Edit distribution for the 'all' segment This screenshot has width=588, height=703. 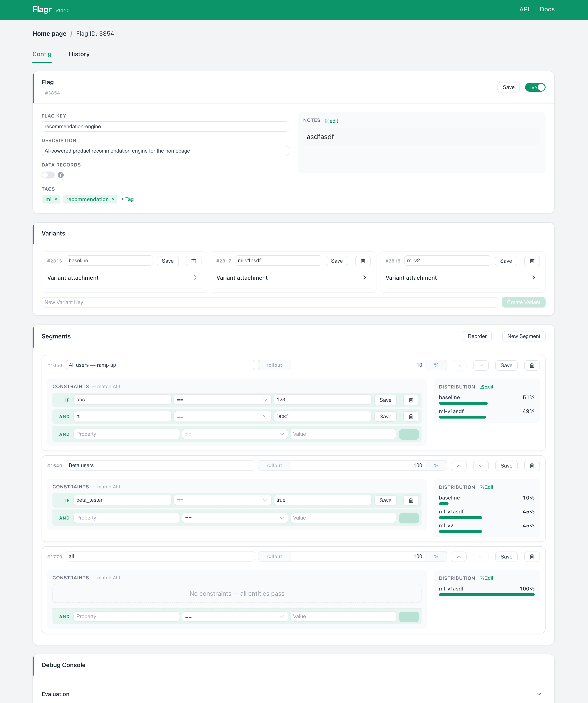click(x=486, y=578)
